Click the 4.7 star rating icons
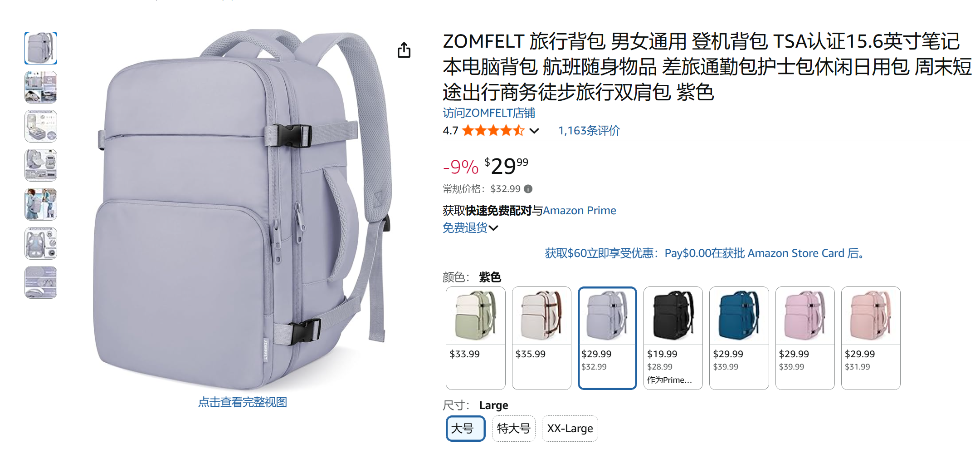The height and width of the screenshot is (449, 980). (x=493, y=131)
